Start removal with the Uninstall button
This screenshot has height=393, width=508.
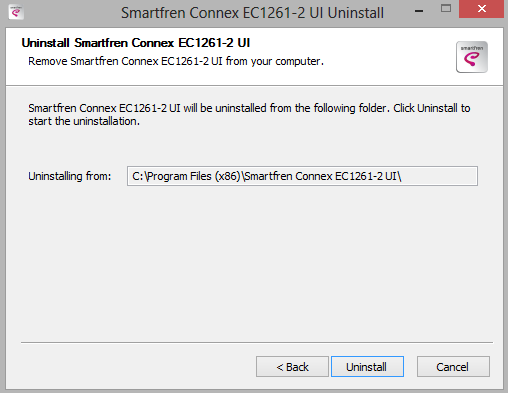[x=367, y=367]
